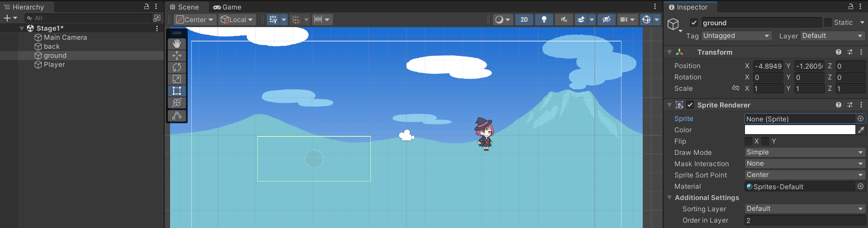Select the Transform tool
The image size is (868, 228).
coord(177,102)
